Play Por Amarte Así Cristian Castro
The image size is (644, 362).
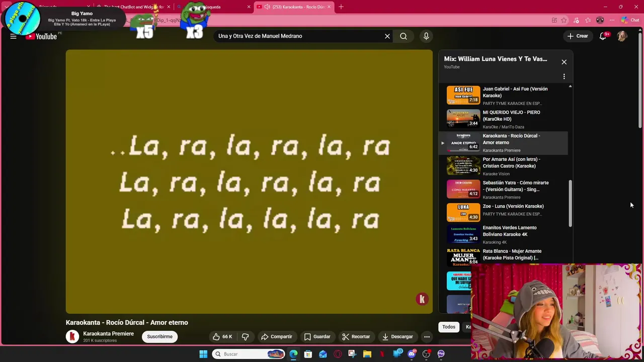(x=507, y=166)
